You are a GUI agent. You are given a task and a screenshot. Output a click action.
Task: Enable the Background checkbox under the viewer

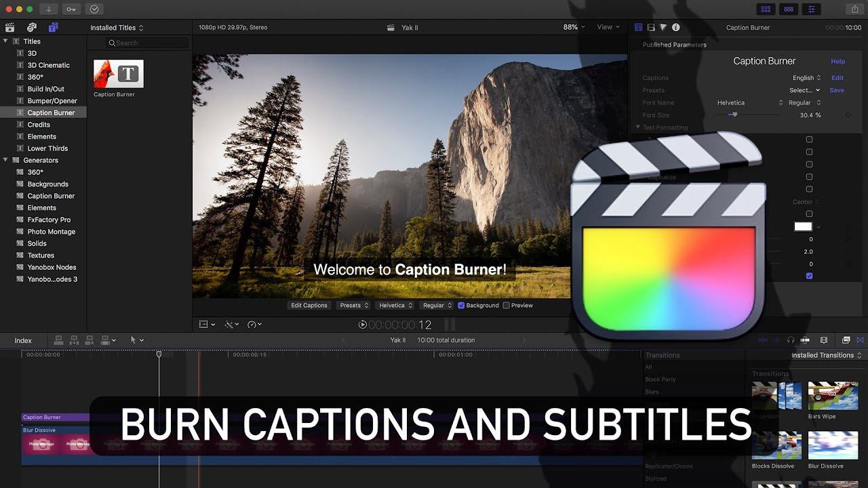click(x=461, y=306)
